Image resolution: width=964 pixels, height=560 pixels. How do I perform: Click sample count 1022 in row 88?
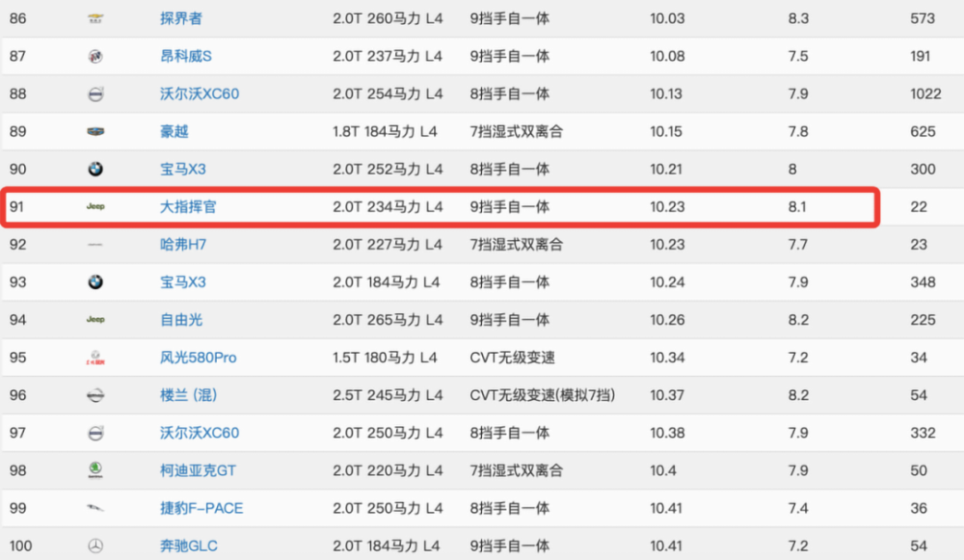(x=925, y=94)
